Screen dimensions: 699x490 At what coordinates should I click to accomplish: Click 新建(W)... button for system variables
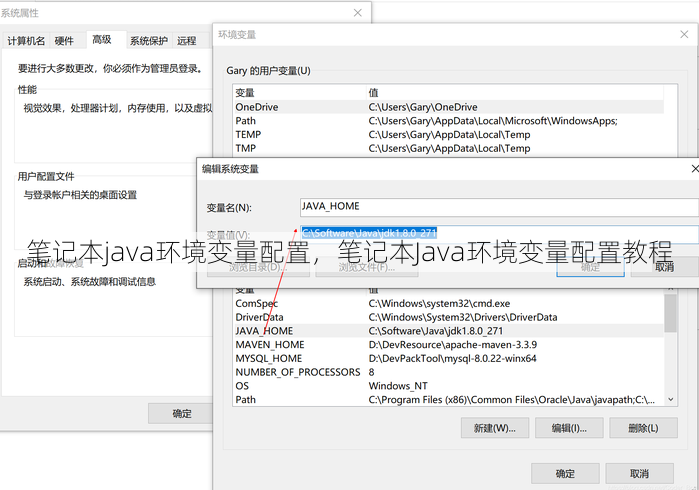(x=495, y=428)
